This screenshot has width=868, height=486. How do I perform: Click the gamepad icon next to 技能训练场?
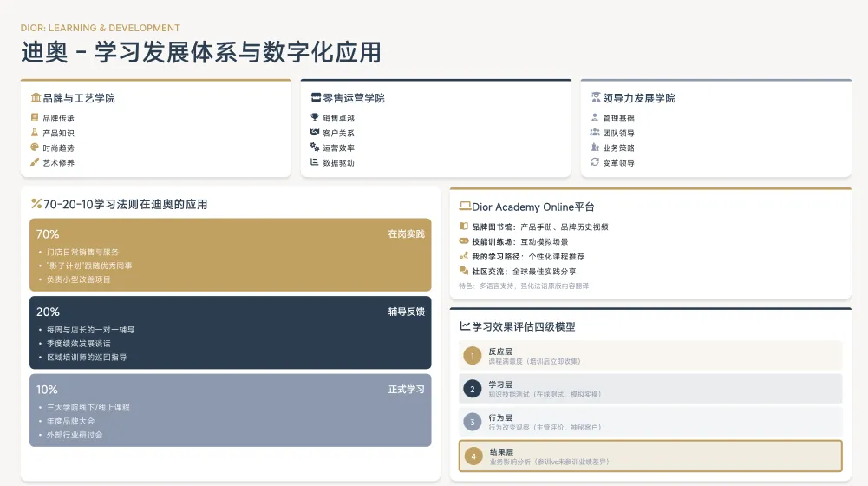pos(464,241)
